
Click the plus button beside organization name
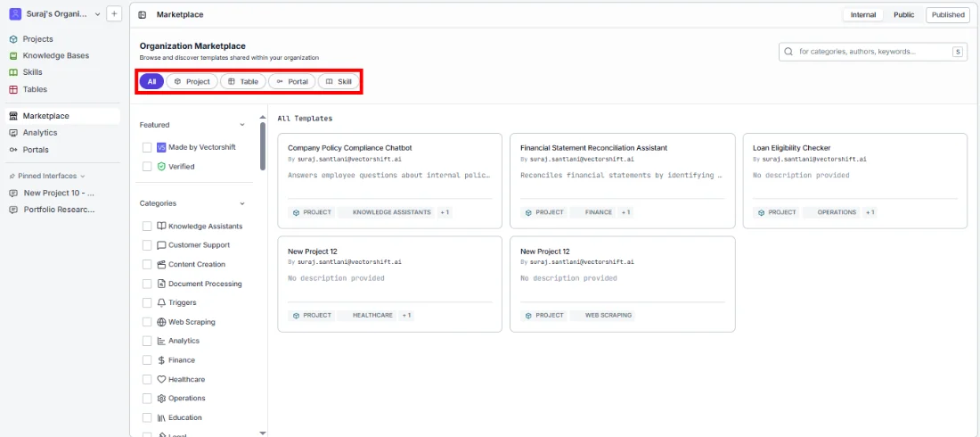[114, 13]
